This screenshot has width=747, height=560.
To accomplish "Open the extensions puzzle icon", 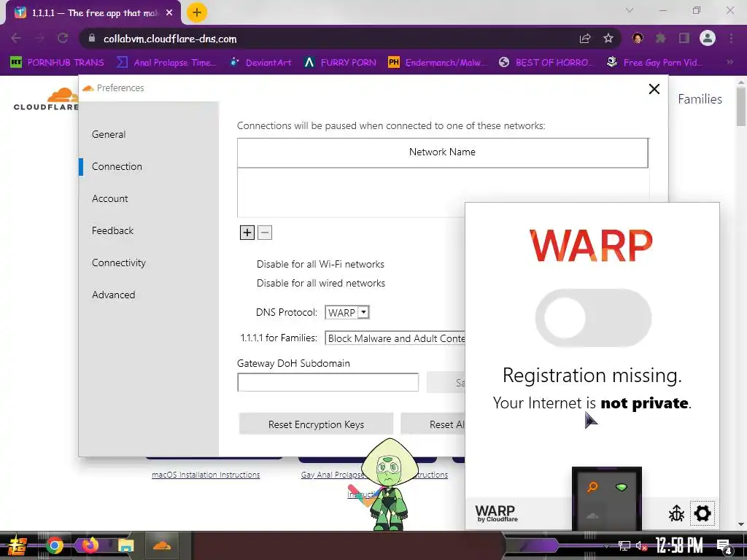I will coord(660,38).
